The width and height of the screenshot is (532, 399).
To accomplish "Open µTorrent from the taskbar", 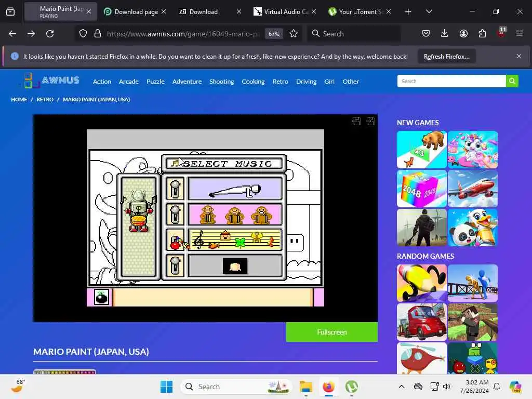I will pos(352,387).
